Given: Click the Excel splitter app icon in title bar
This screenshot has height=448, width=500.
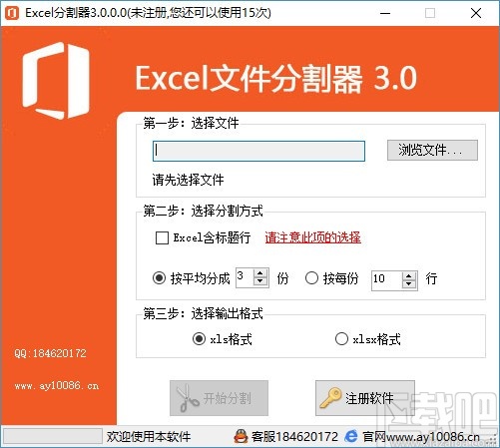Looking at the screenshot, I should tap(12, 13).
